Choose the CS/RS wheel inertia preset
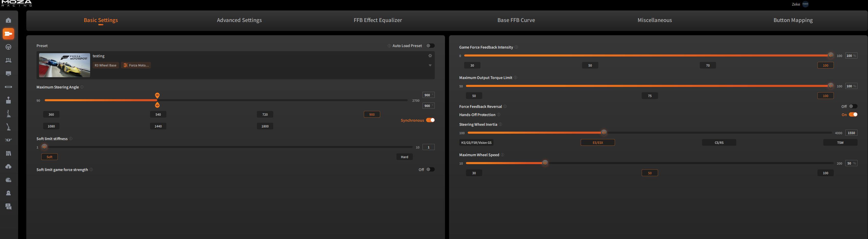868x239 pixels. (x=719, y=142)
